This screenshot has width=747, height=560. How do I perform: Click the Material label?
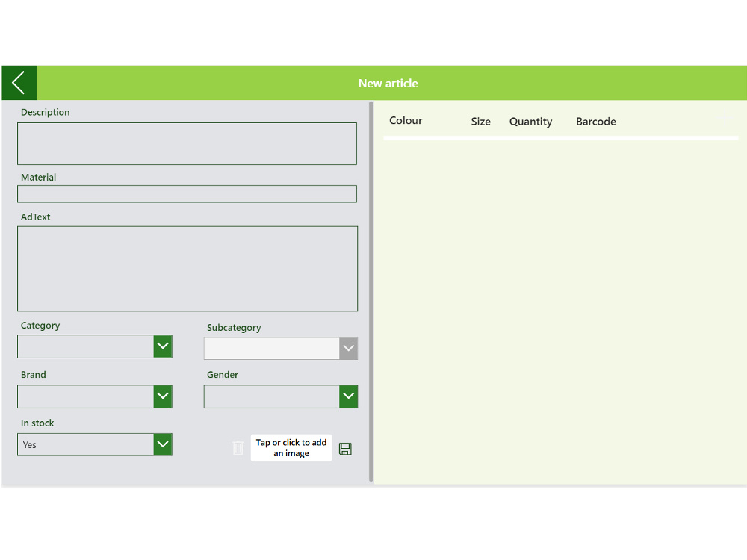38,177
